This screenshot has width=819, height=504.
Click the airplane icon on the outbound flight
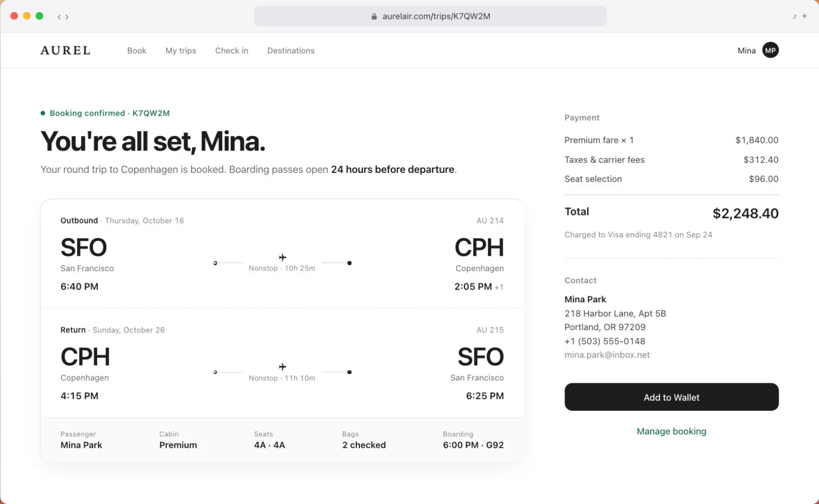[283, 257]
